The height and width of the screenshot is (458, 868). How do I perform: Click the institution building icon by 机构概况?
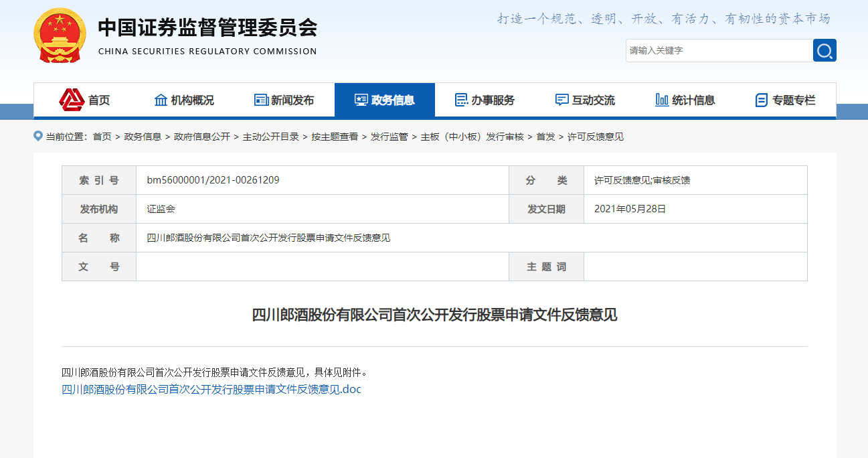click(161, 100)
